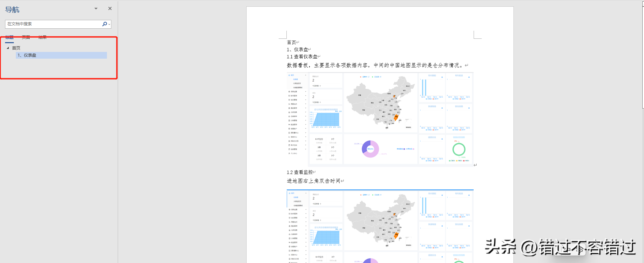Collapse the 首页 heading tree node
This screenshot has height=263, width=644.
[x=8, y=48]
